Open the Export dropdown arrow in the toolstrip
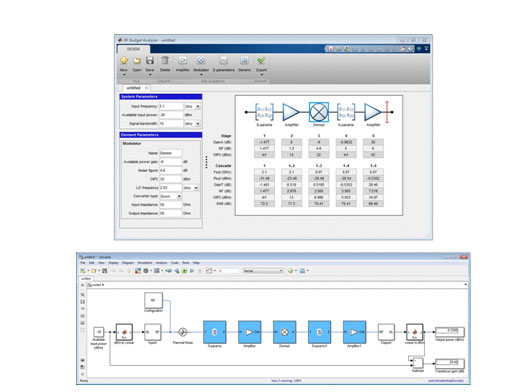 coord(261,75)
